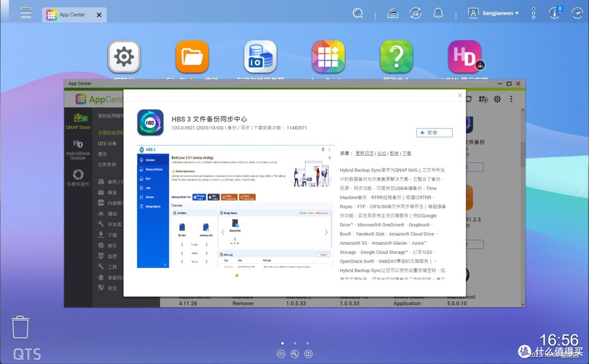Select the 建议 category
The width and height of the screenshot is (589, 364).
[x=103, y=154]
